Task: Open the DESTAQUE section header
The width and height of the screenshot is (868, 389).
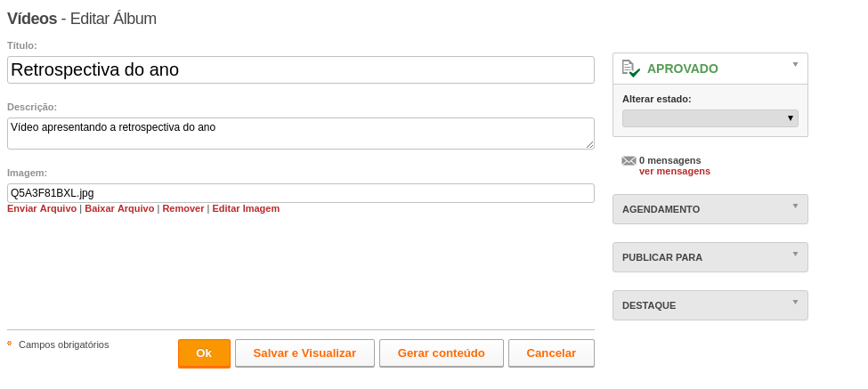Action: point(710,305)
